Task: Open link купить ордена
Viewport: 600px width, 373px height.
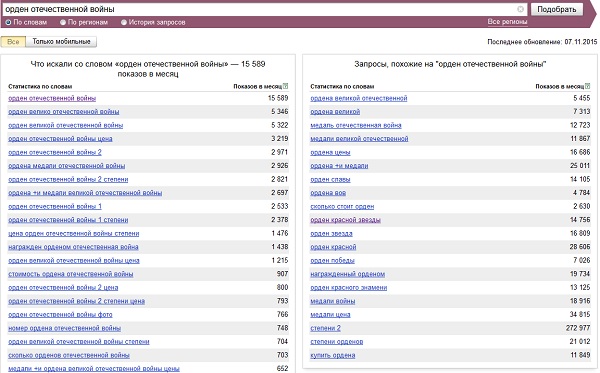Action: pos(333,355)
